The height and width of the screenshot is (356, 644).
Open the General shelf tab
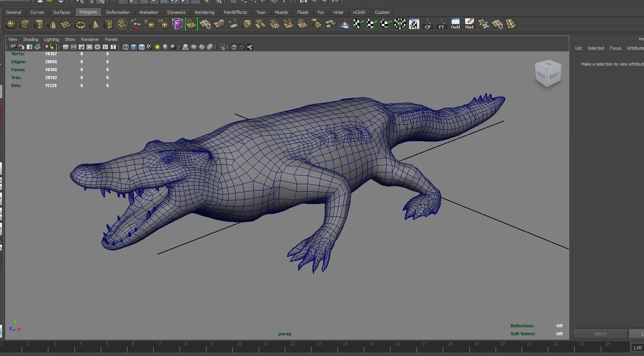pyautogui.click(x=13, y=12)
